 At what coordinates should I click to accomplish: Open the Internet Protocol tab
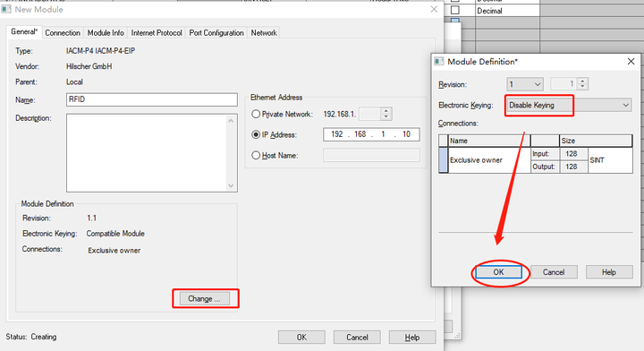[157, 33]
